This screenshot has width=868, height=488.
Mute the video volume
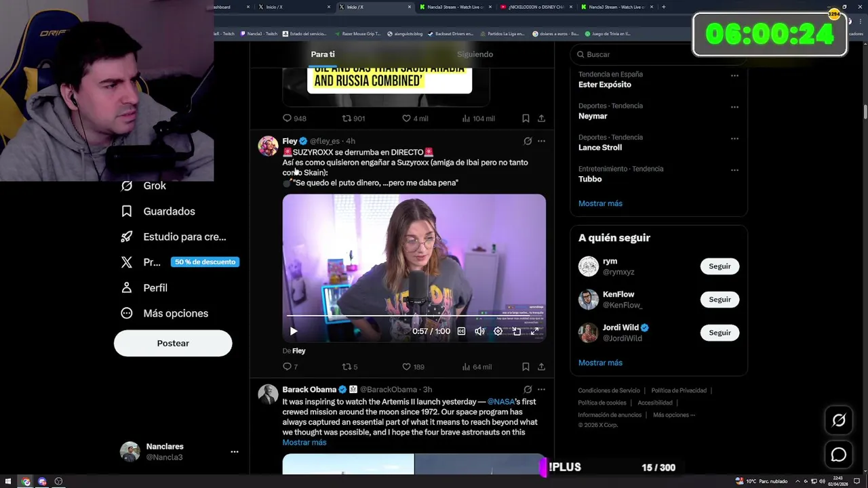tap(479, 331)
